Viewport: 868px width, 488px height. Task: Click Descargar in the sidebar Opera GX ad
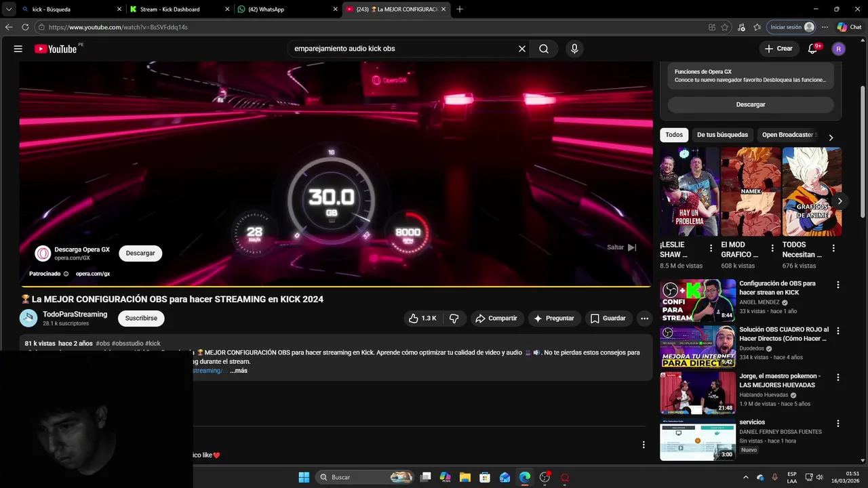pos(751,104)
